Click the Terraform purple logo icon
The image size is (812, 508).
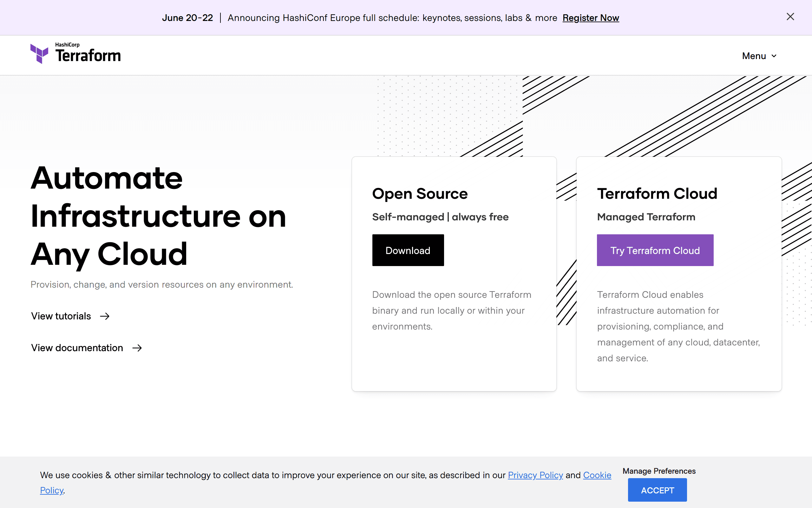point(39,53)
